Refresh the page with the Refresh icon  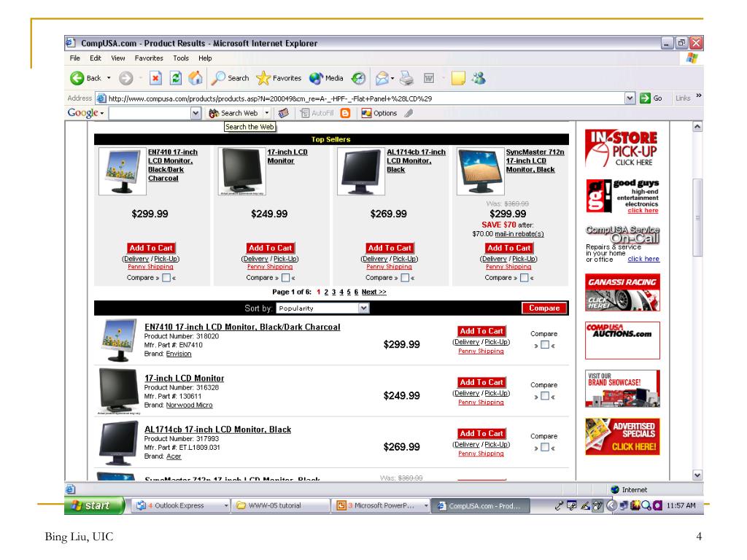coord(176,78)
